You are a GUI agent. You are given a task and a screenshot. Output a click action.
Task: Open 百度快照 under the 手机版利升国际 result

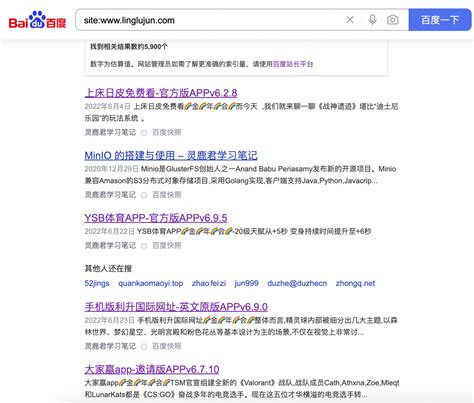(x=167, y=346)
